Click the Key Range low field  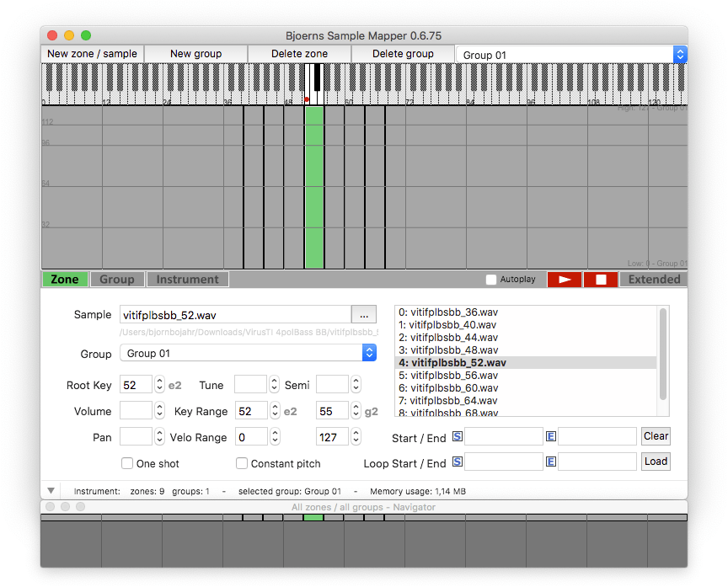coord(251,411)
